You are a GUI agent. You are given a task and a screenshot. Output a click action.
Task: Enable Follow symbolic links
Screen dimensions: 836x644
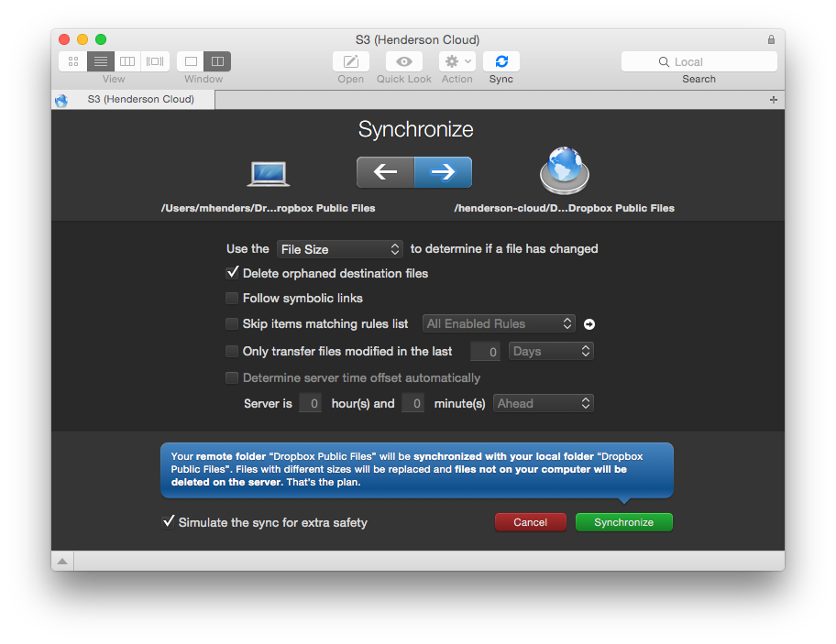pos(232,298)
